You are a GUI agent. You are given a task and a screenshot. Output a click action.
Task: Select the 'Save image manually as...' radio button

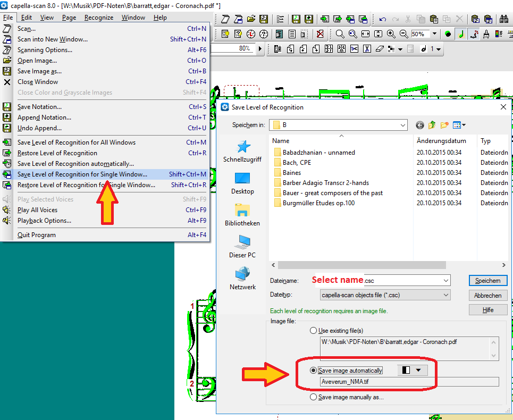pos(314,397)
